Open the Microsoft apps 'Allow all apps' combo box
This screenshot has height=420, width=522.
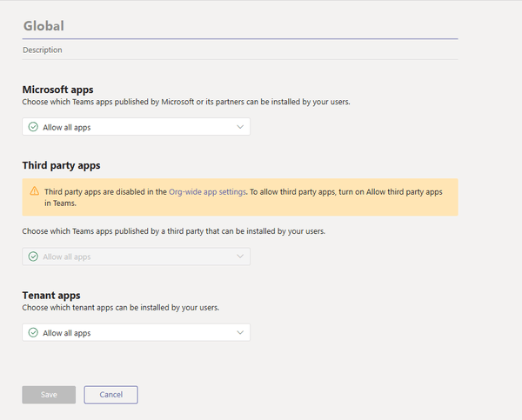point(136,127)
